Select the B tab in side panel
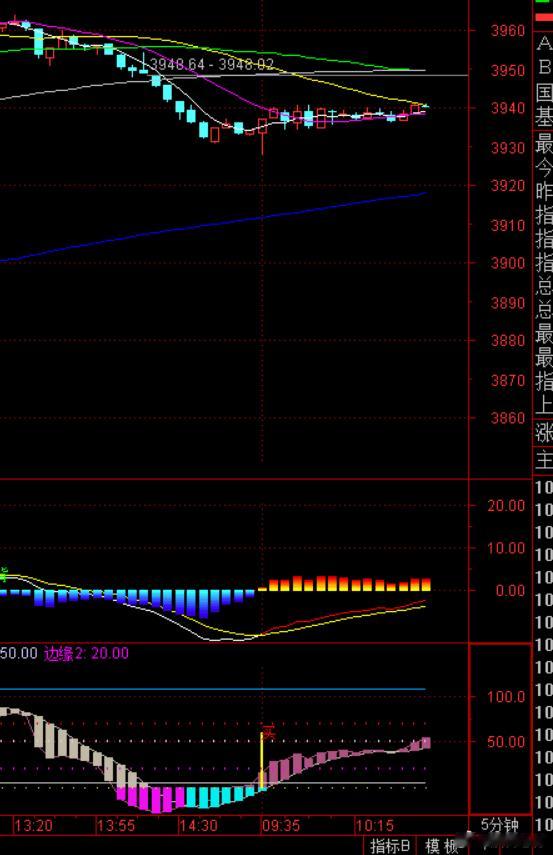 coord(544,67)
